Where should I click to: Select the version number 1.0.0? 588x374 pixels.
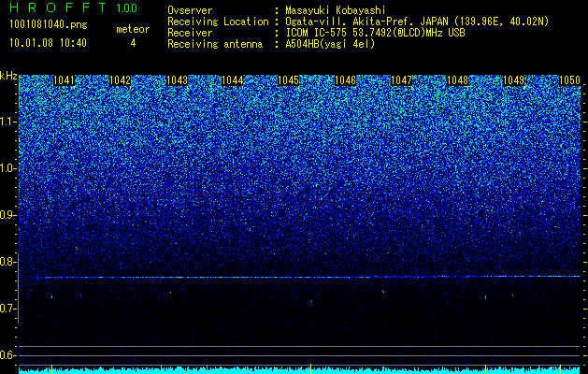(x=126, y=7)
